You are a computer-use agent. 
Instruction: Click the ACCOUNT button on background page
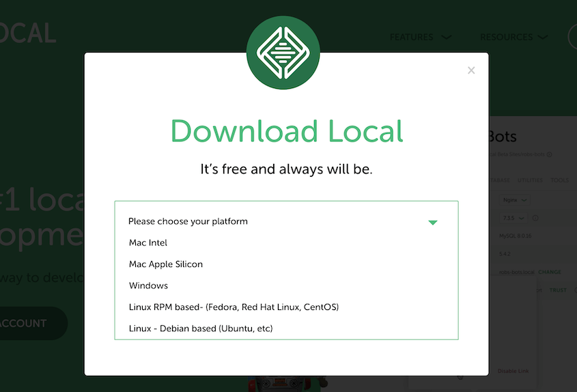33,323
